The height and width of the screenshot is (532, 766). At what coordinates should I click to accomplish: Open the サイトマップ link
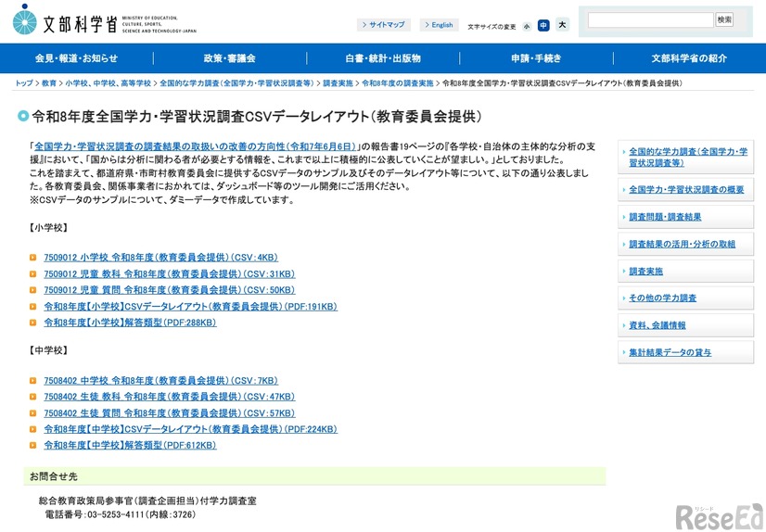coord(384,24)
